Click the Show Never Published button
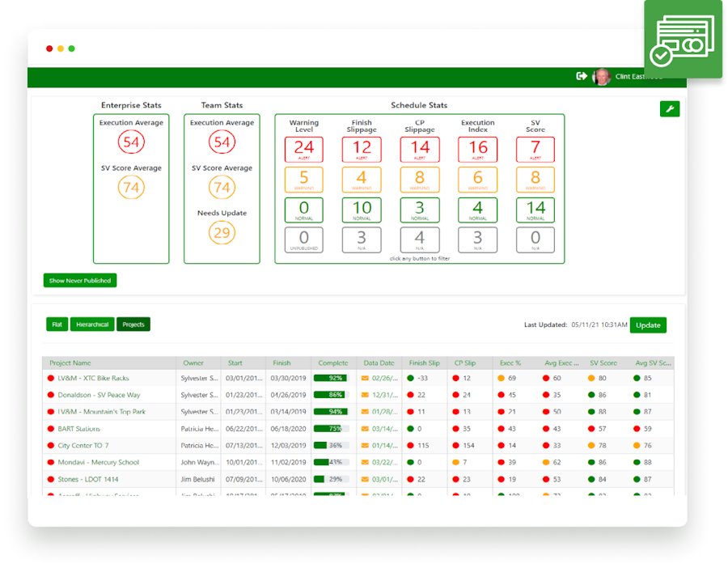 coord(80,281)
